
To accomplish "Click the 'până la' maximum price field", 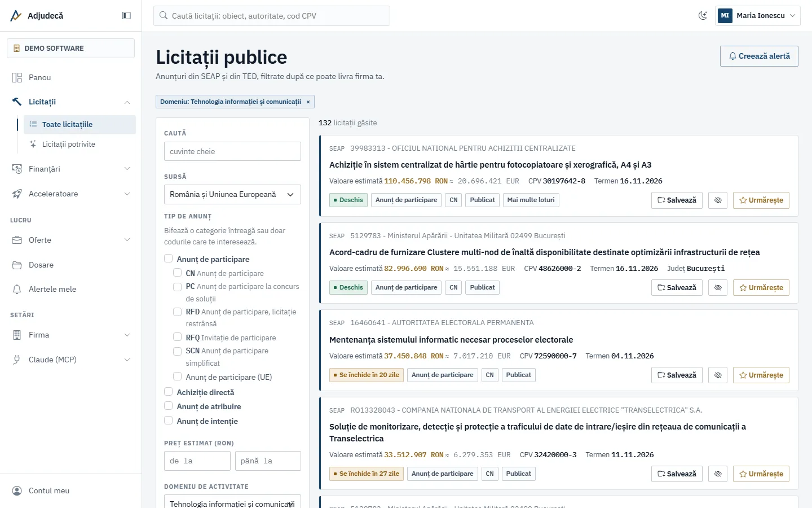I will (x=268, y=461).
